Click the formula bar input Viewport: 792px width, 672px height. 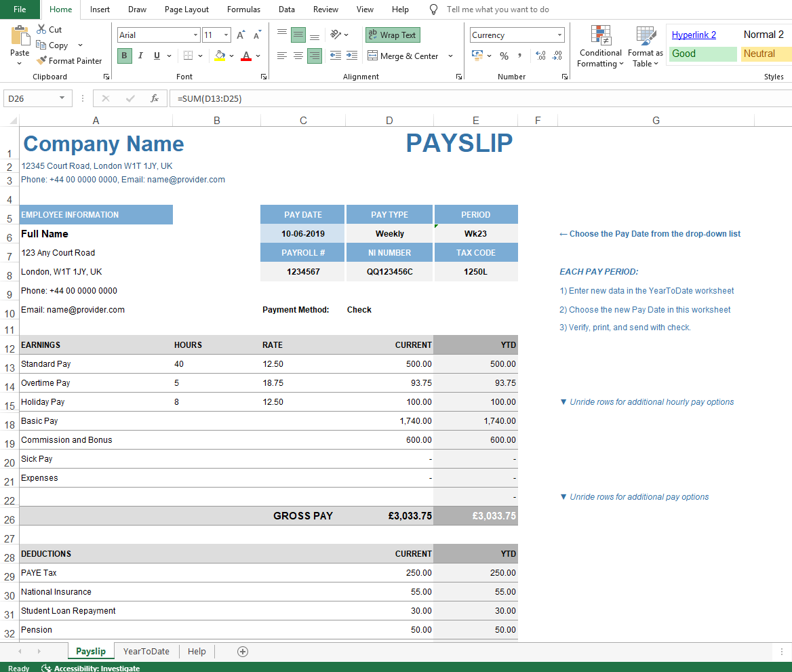(x=480, y=98)
